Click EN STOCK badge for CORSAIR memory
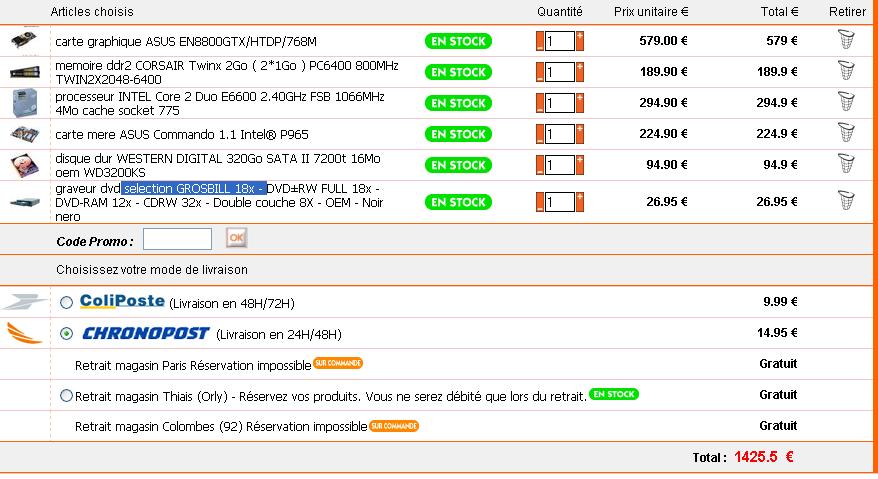Screen dimensions: 878x479 click(458, 72)
